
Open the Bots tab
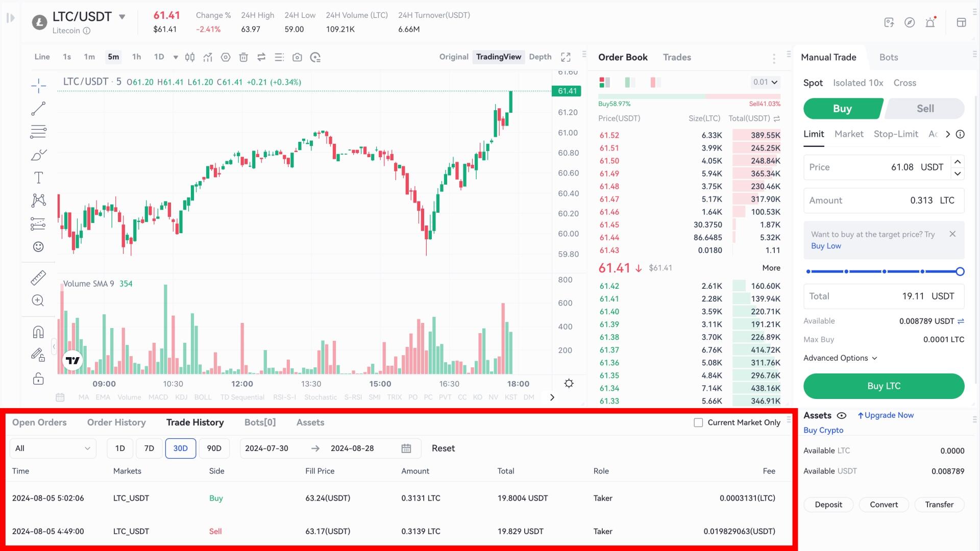[x=889, y=57]
